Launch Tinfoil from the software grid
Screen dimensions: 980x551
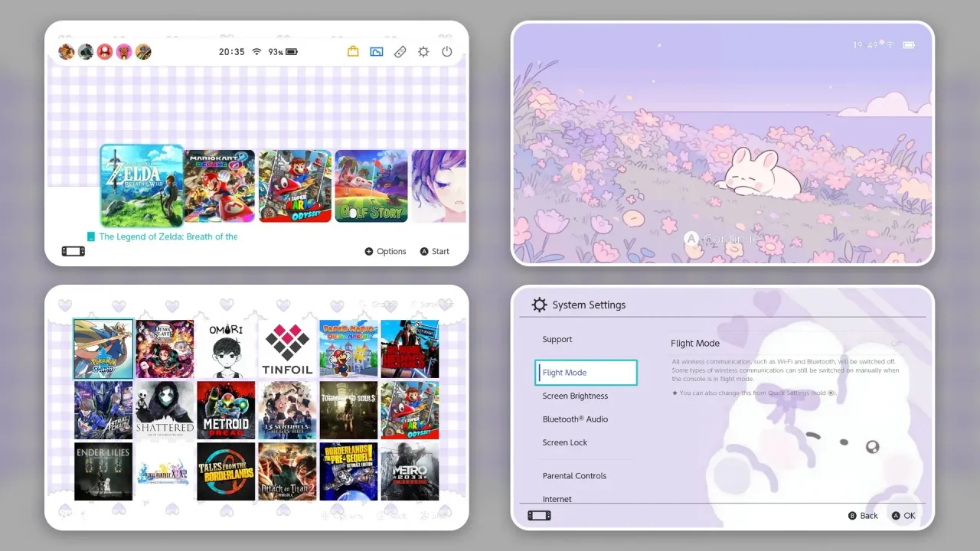coord(287,349)
